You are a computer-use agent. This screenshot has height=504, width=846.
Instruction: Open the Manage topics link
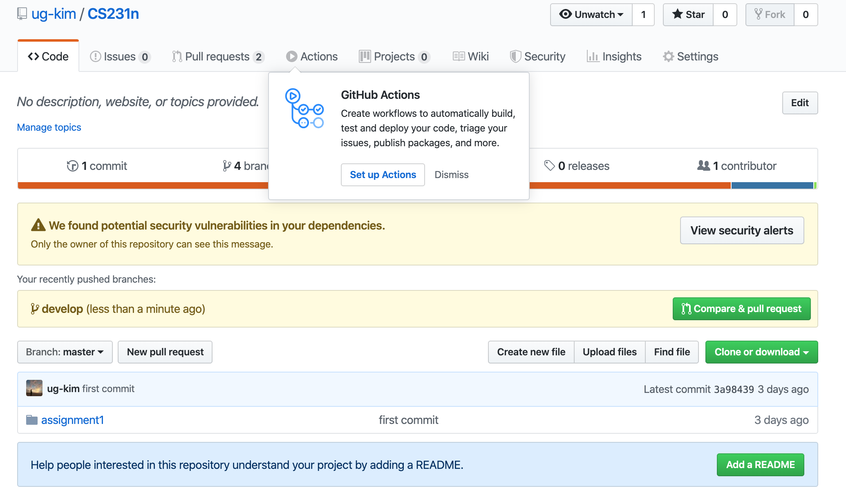49,127
